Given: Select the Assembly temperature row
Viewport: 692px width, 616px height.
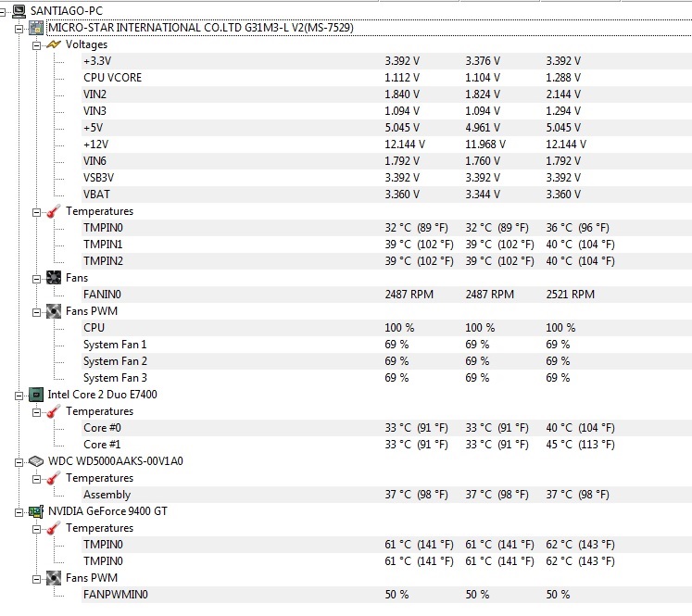Looking at the screenshot, I should point(386,495).
